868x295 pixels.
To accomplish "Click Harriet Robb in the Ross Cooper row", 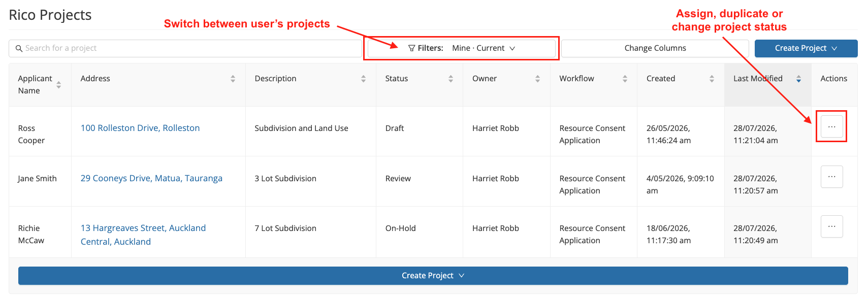I will point(496,128).
